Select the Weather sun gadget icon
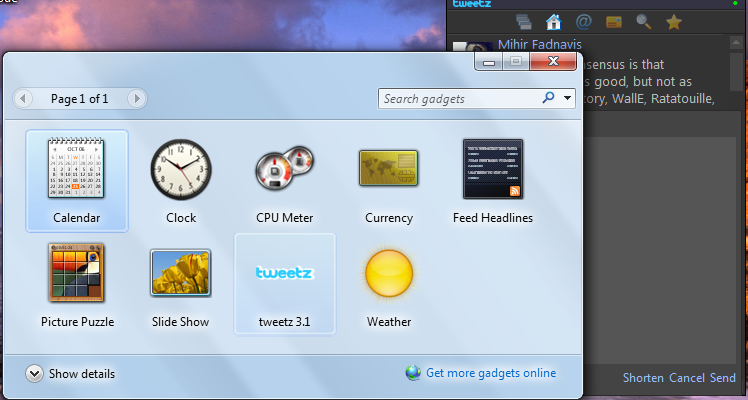The image size is (748, 400). [389, 273]
